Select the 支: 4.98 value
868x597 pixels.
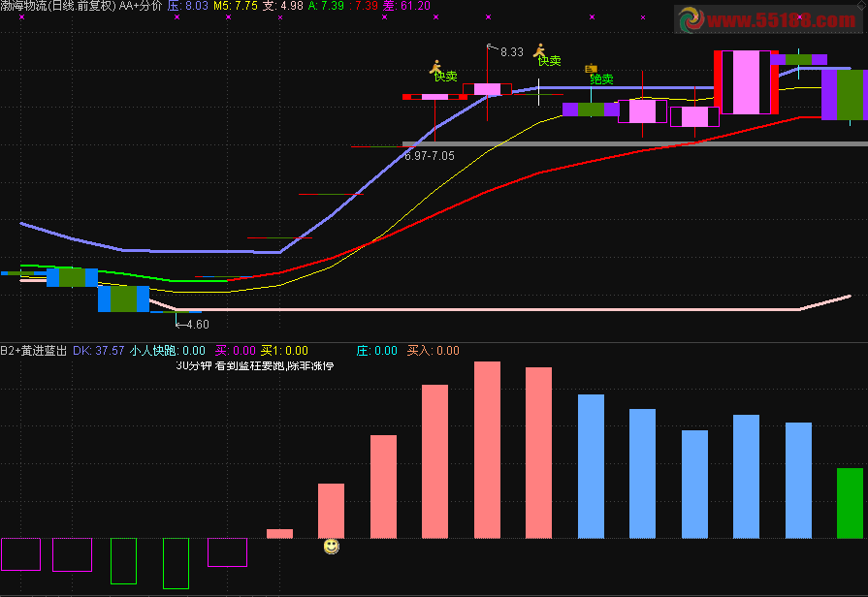[283, 6]
